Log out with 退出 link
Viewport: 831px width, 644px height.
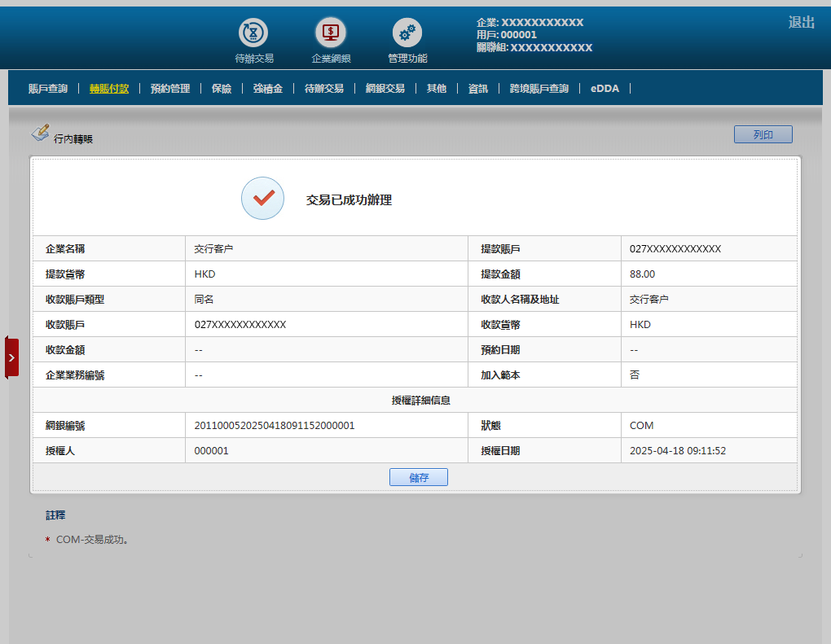(x=802, y=22)
